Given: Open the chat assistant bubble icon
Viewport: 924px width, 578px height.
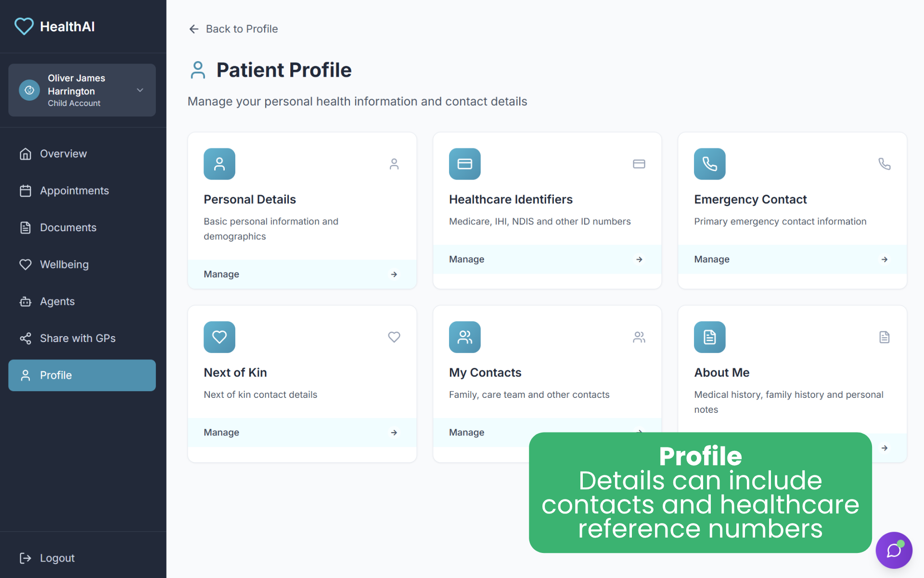Looking at the screenshot, I should point(894,550).
